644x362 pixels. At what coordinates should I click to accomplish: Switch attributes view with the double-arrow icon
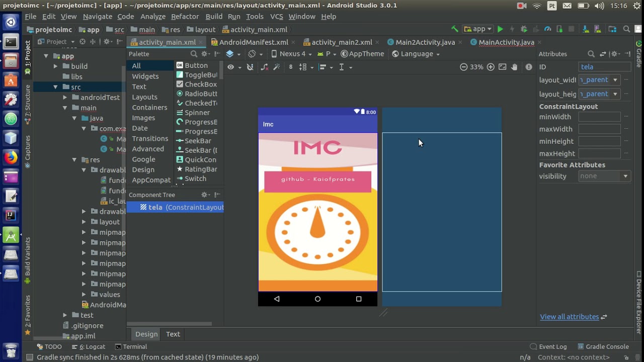click(603, 54)
